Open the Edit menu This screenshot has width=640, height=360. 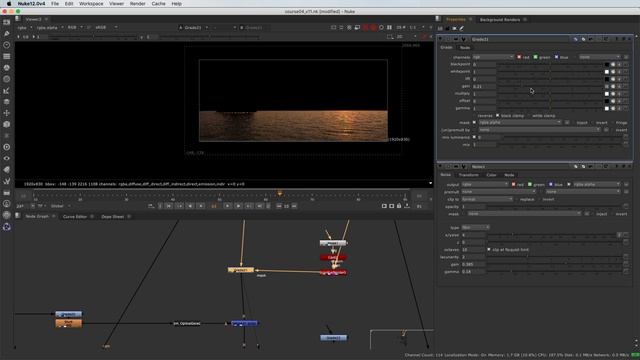[69, 4]
